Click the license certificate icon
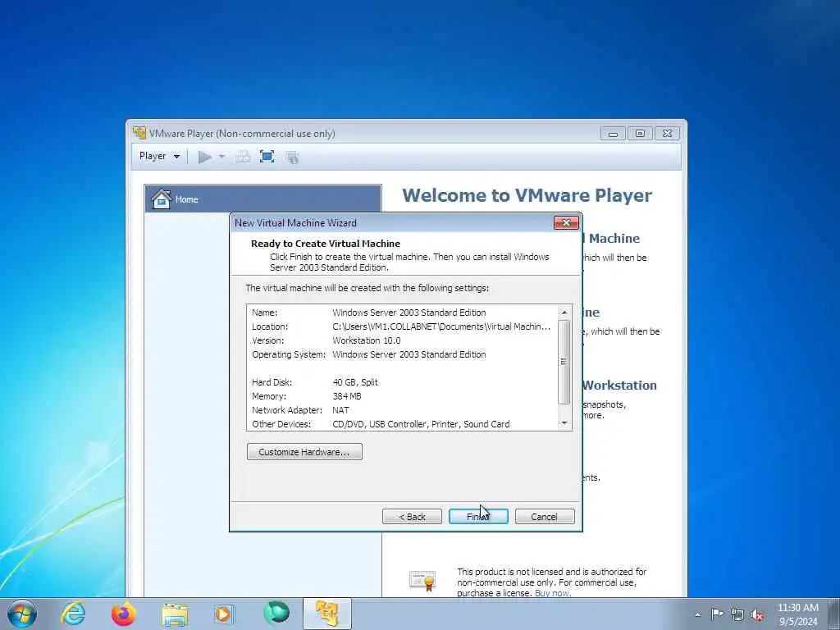Viewport: 840px width, 630px height. [422, 581]
